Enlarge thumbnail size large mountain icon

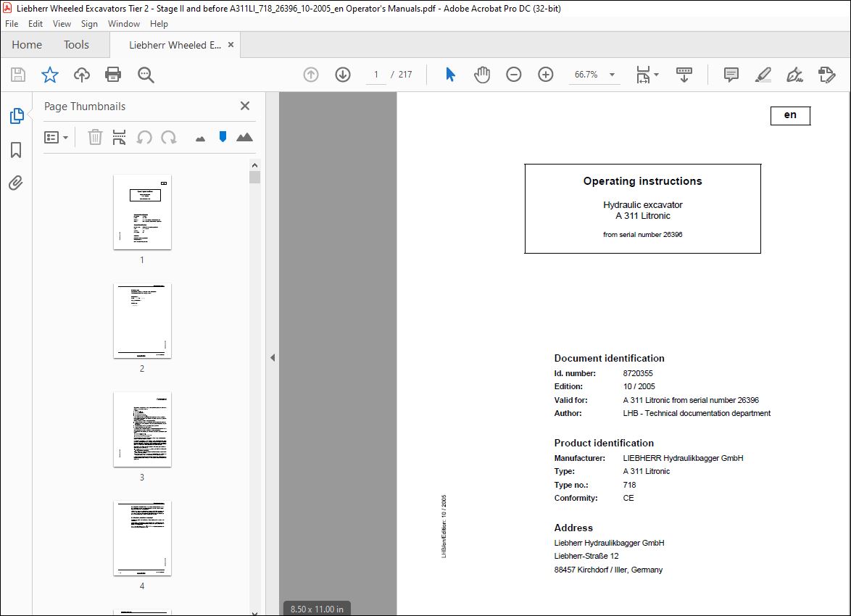click(245, 137)
